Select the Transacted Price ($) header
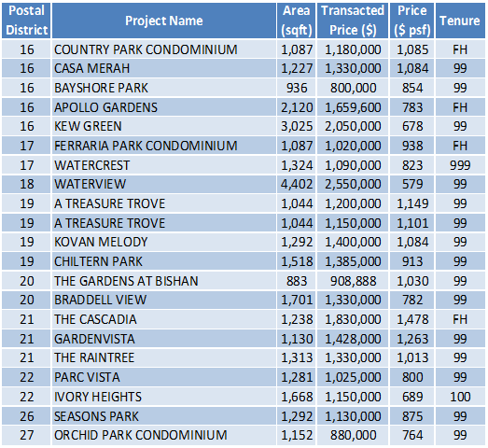 pos(353,21)
